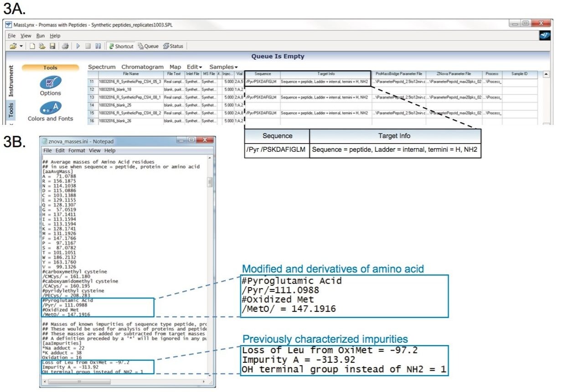Select cell 10032016_R_SyntheticPep_CSH_08_2
562x392 pixels.
[130, 113]
